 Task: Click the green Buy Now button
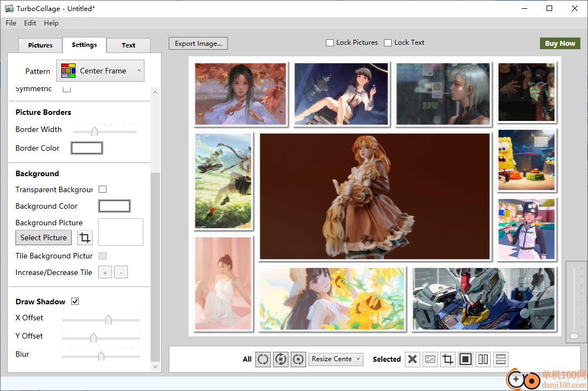click(x=560, y=43)
